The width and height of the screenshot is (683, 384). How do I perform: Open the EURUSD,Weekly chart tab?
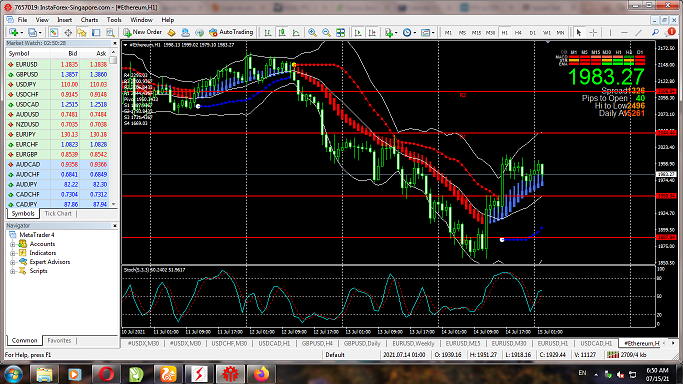click(413, 344)
